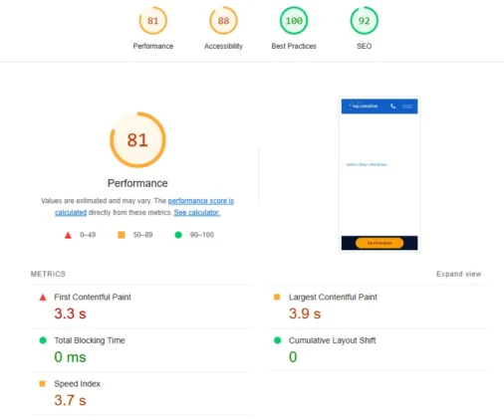Viewport: 504px width, 420px height.
Task: Click the orange button in the thumbnail footer
Action: pyautogui.click(x=379, y=243)
